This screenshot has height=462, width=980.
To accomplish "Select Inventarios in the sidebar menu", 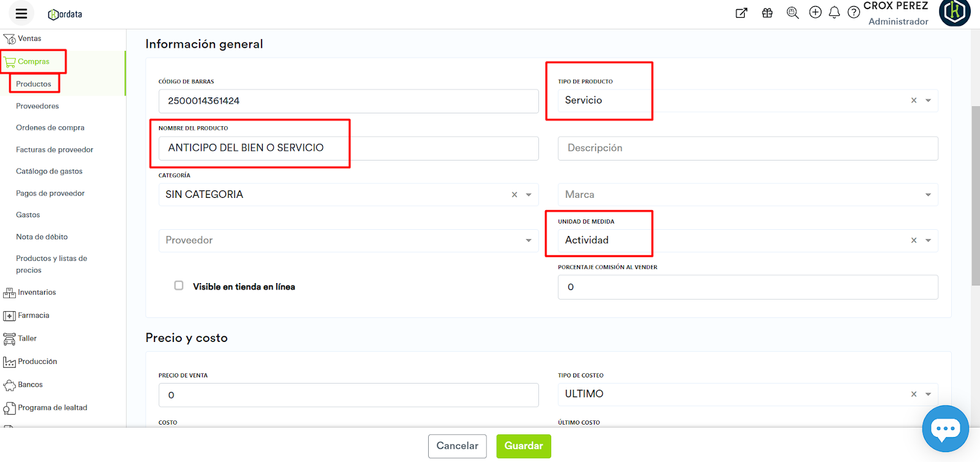I will (37, 292).
